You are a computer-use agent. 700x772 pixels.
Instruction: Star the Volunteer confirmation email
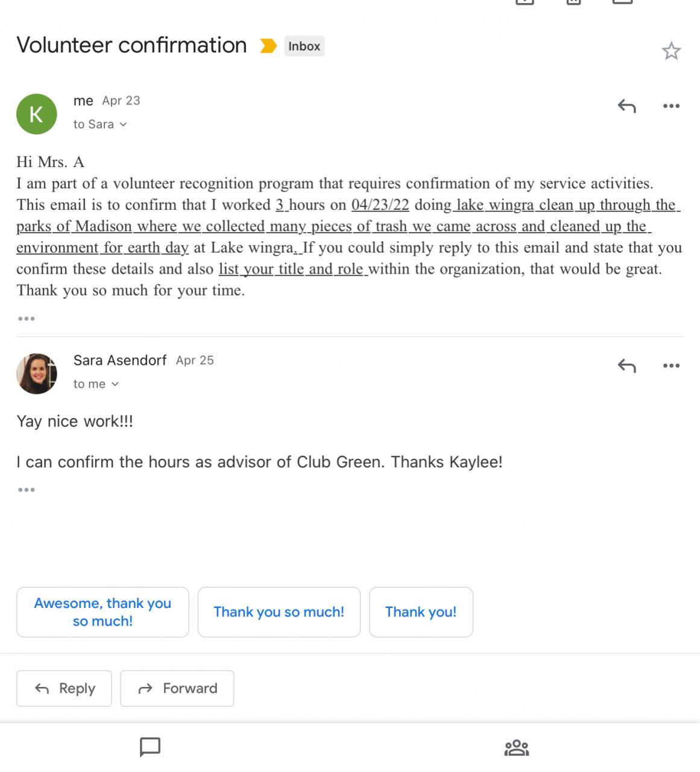click(x=671, y=51)
